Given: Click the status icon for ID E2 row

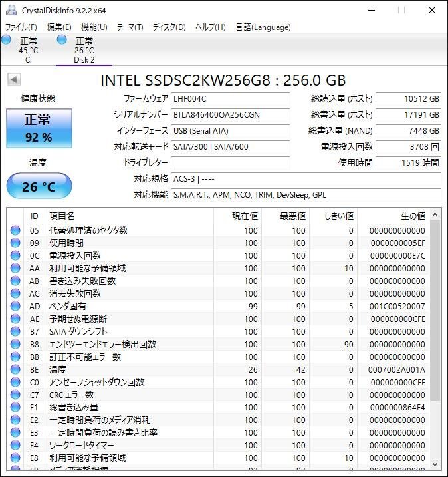Looking at the screenshot, I should pos(15,420).
